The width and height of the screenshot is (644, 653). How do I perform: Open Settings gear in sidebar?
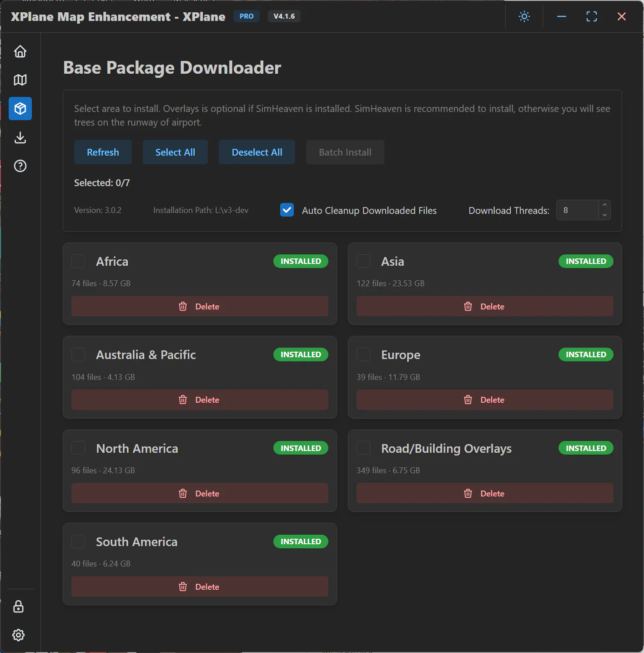[x=19, y=635]
